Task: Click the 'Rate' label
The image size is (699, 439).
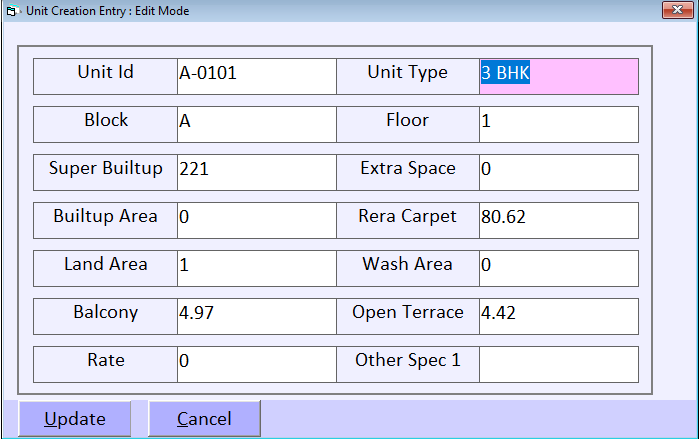Action: (106, 360)
